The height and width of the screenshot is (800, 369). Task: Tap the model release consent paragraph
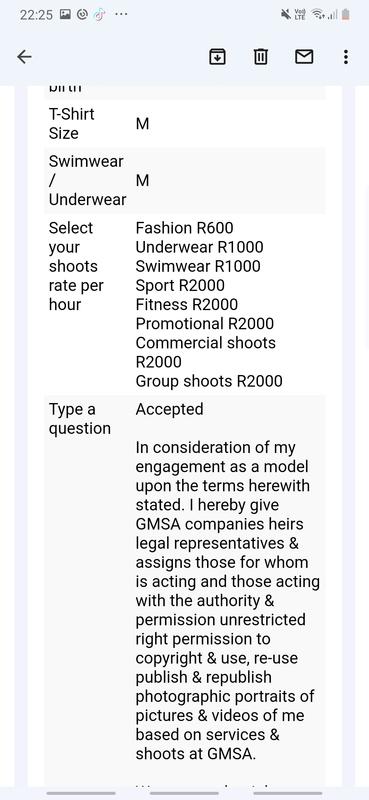(x=228, y=601)
